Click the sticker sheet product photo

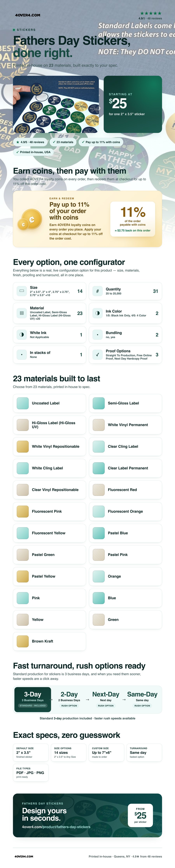(56, 104)
